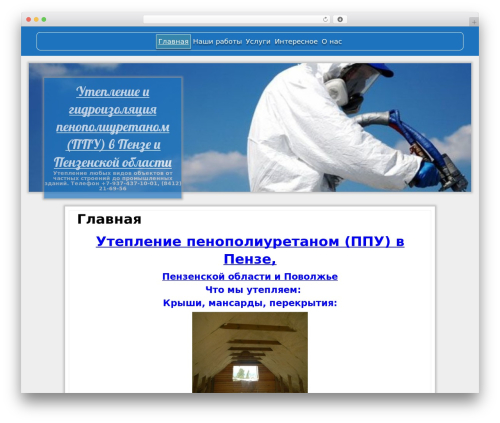The width and height of the screenshot is (500, 423).
Task: Click the text Крыши, мансарды, перекрытия:
Action: tap(250, 303)
